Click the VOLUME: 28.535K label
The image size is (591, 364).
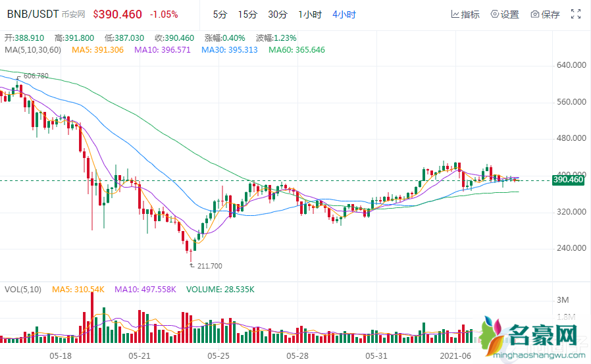pyautogui.click(x=220, y=290)
